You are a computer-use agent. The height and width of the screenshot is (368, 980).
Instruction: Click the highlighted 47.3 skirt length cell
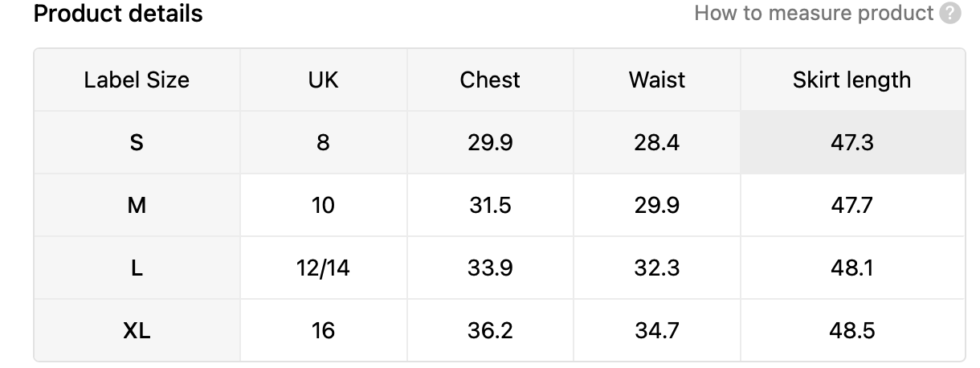point(851,142)
